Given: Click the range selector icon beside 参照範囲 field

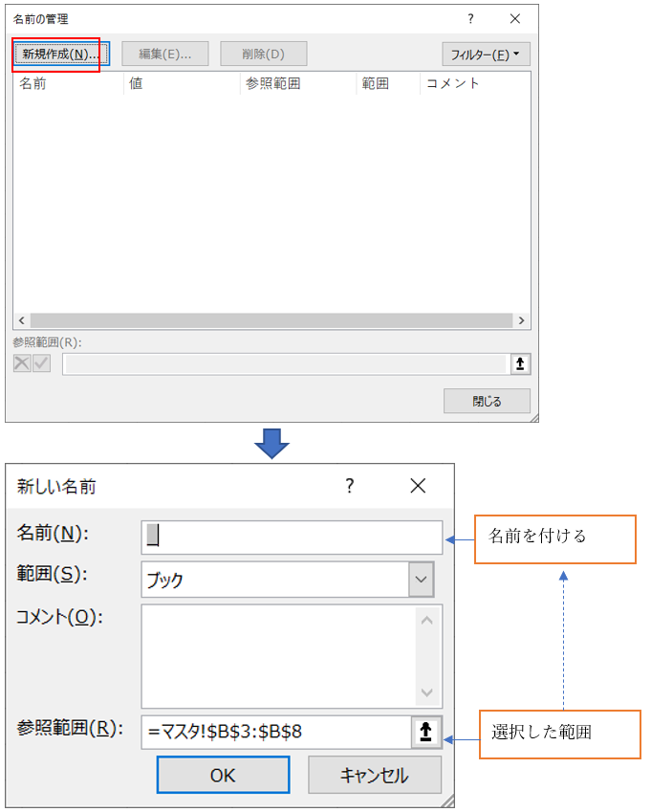Looking at the screenshot, I should click(425, 732).
